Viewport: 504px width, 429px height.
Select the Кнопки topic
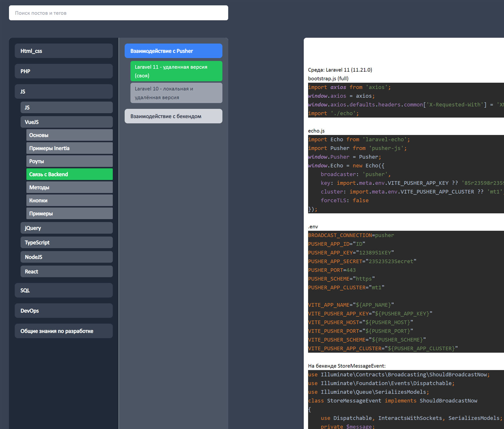(x=69, y=200)
